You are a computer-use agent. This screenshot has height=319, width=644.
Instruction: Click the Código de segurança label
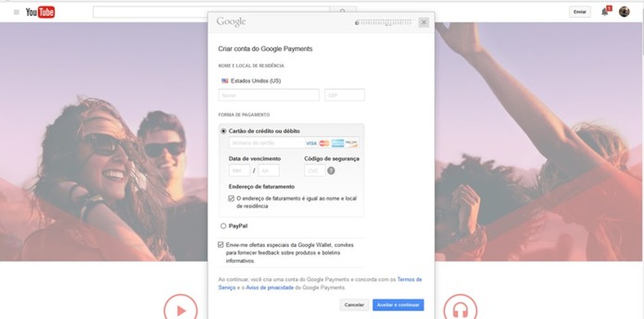pos(332,159)
